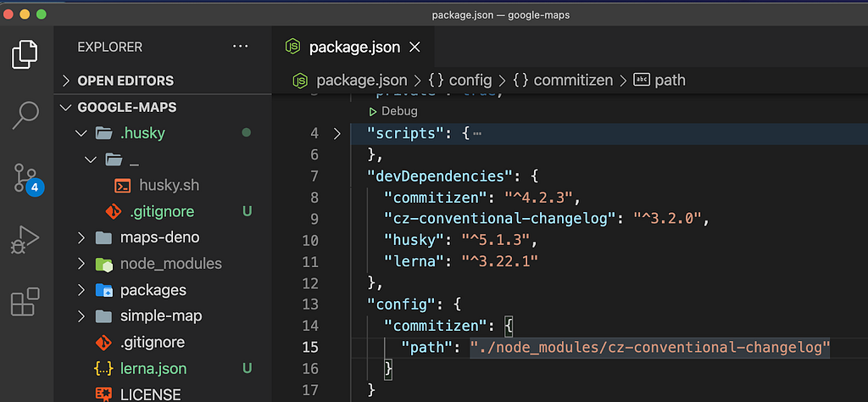This screenshot has height=402, width=868.
Task: Open the Run and Debug view
Action: click(25, 240)
